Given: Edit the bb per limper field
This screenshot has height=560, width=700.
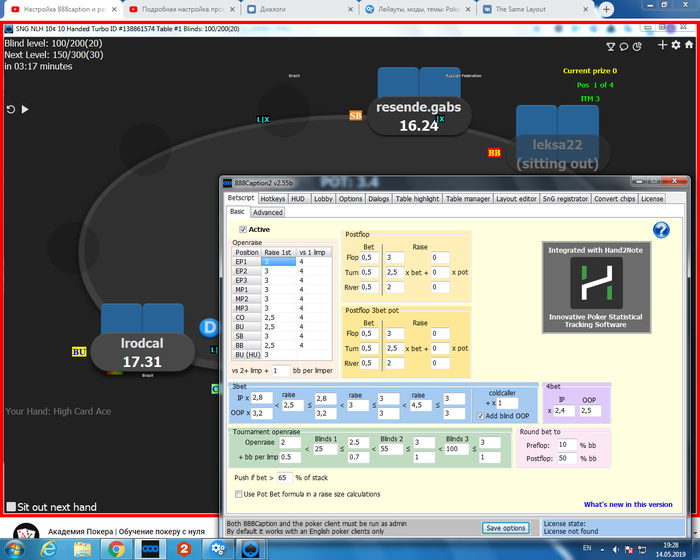Looking at the screenshot, I should click(x=281, y=371).
